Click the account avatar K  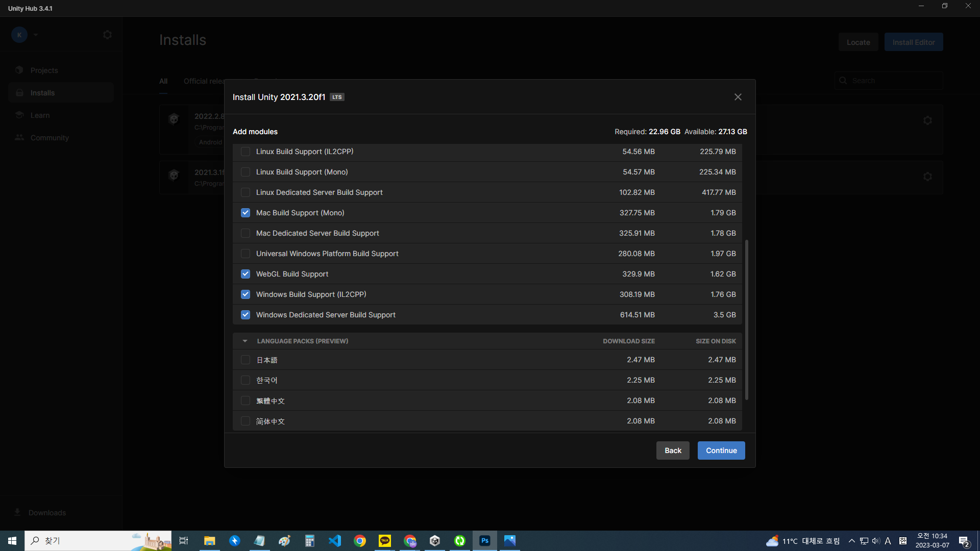point(19,35)
